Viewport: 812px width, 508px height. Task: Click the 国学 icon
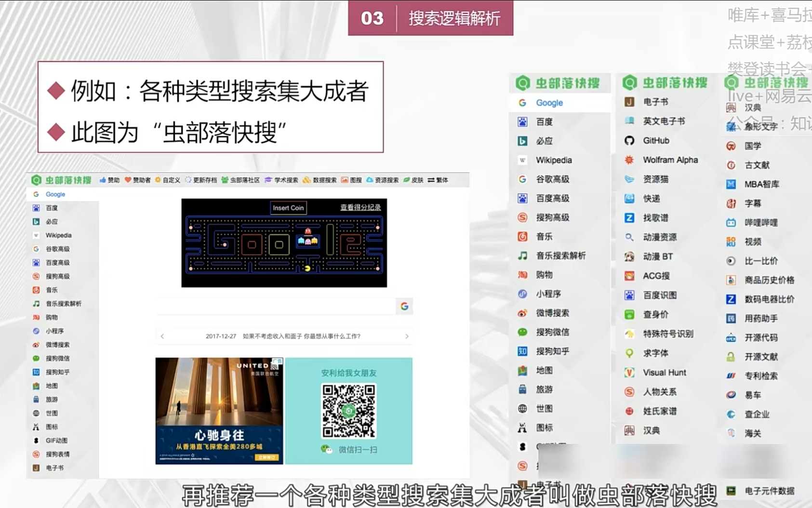coord(731,146)
